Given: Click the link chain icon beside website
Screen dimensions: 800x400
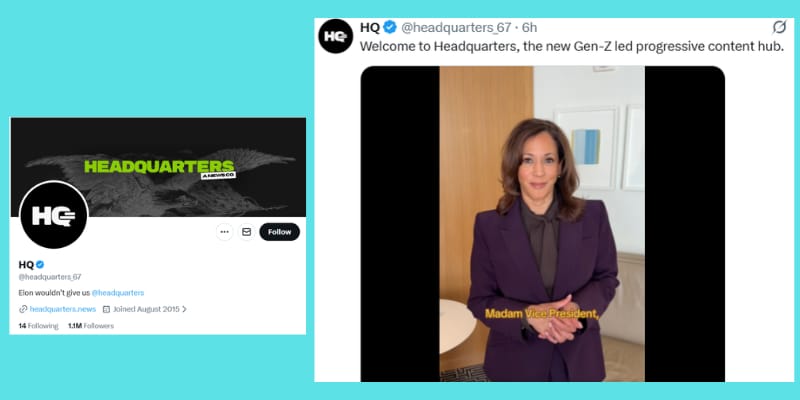Looking at the screenshot, I should coord(23,309).
